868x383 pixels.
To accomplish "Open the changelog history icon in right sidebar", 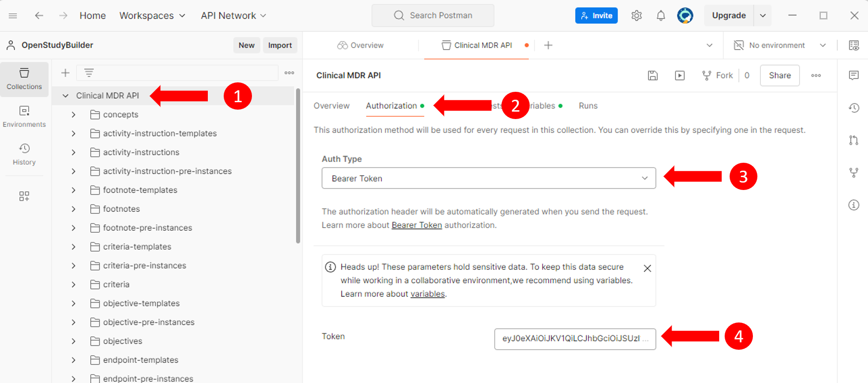I will click(x=854, y=108).
